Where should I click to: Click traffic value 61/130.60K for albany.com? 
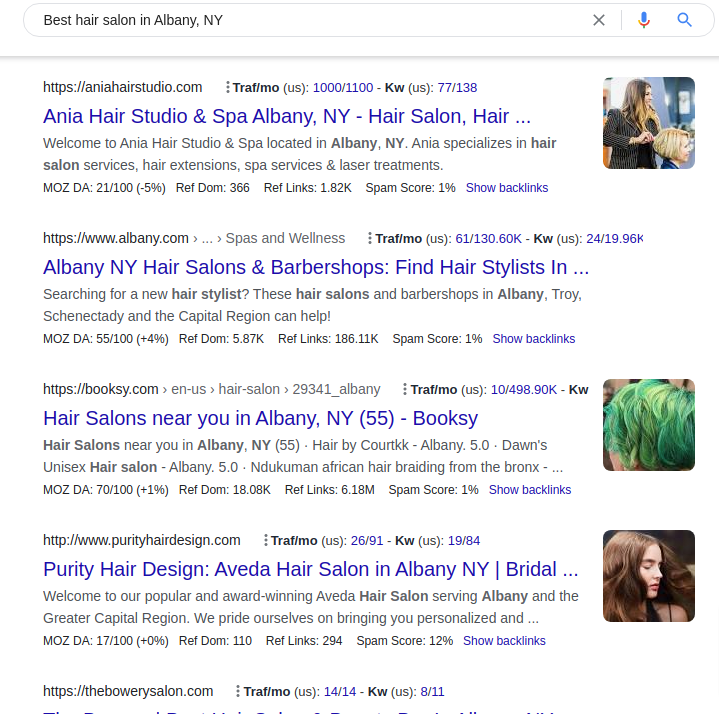tap(488, 238)
